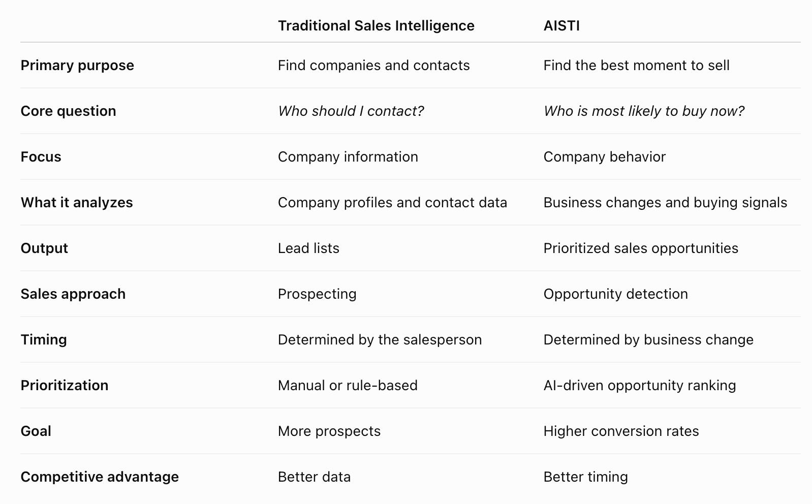Select the 'Opportunity detection' cell
The image size is (812, 504).
615,294
